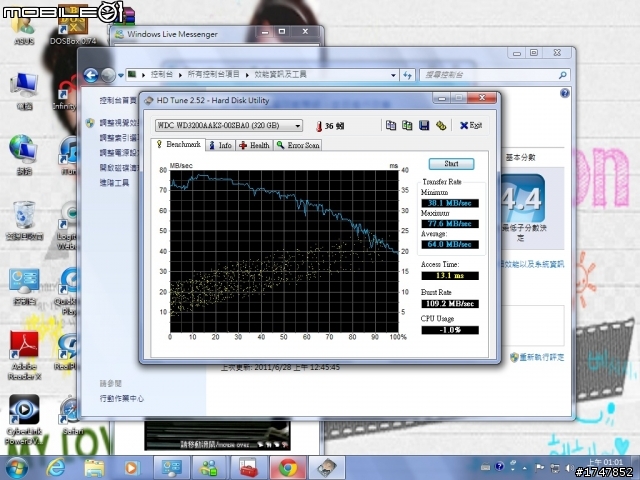640x480 pixels.
Task: Click the search magnifier icon in Control Panel
Action: coord(562,75)
